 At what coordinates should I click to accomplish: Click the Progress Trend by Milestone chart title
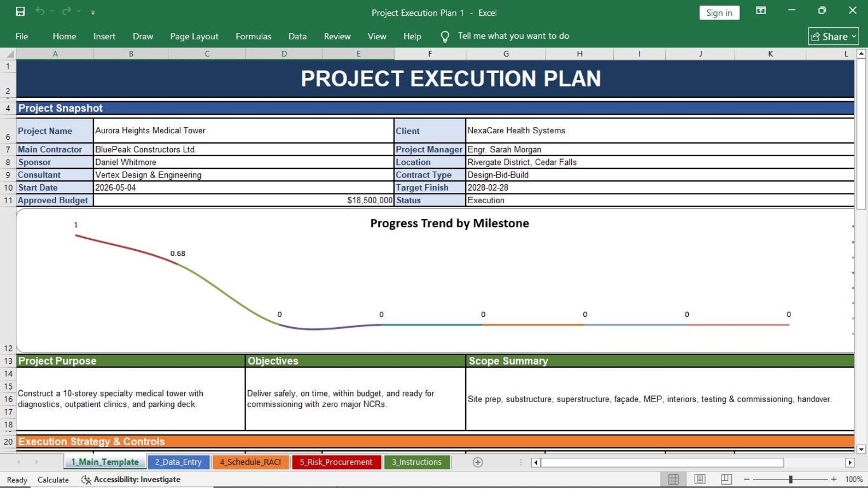click(x=449, y=223)
